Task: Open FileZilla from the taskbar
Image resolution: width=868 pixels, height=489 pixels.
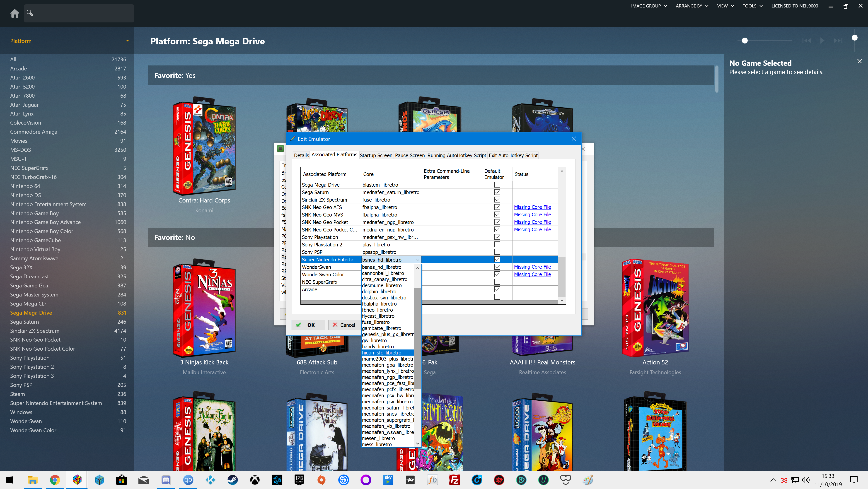Action: pyautogui.click(x=455, y=480)
